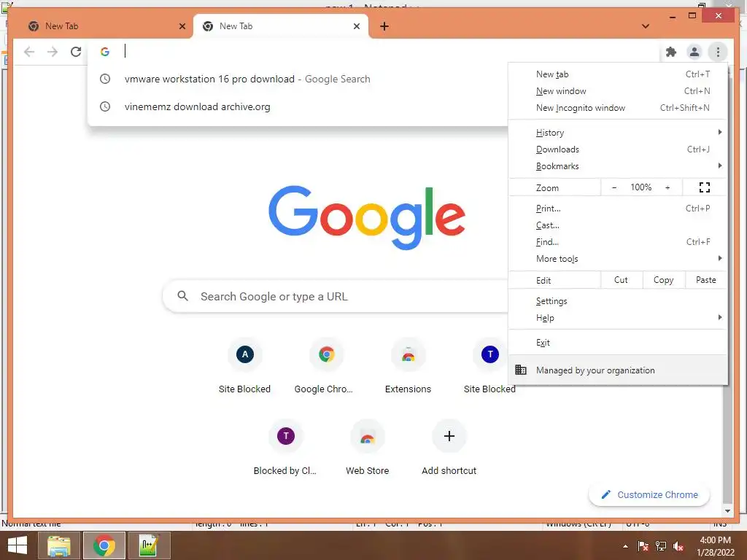Choose Print... from the menu
The height and width of the screenshot is (560, 747).
coord(618,208)
